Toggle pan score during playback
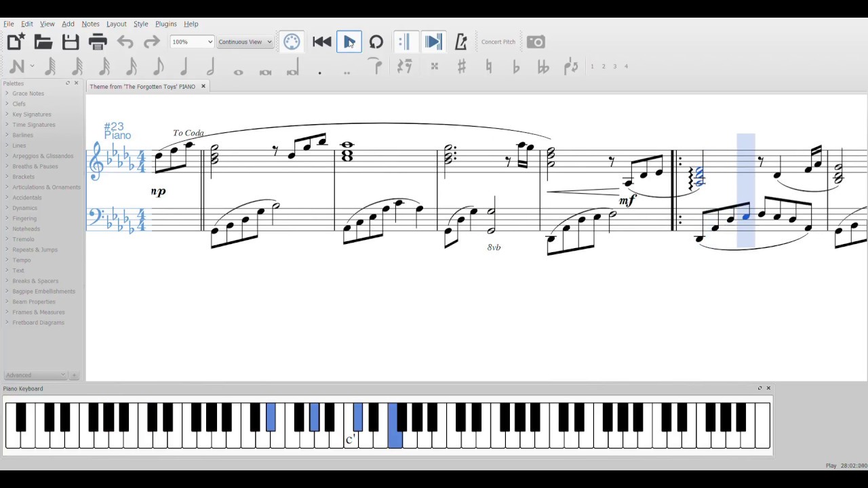Image resolution: width=868 pixels, height=488 pixels. point(433,42)
